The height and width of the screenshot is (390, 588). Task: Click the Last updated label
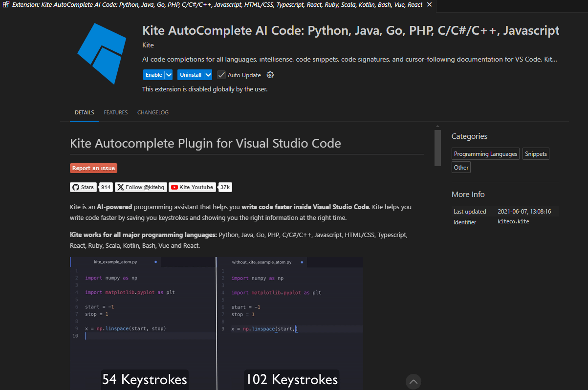tap(470, 212)
